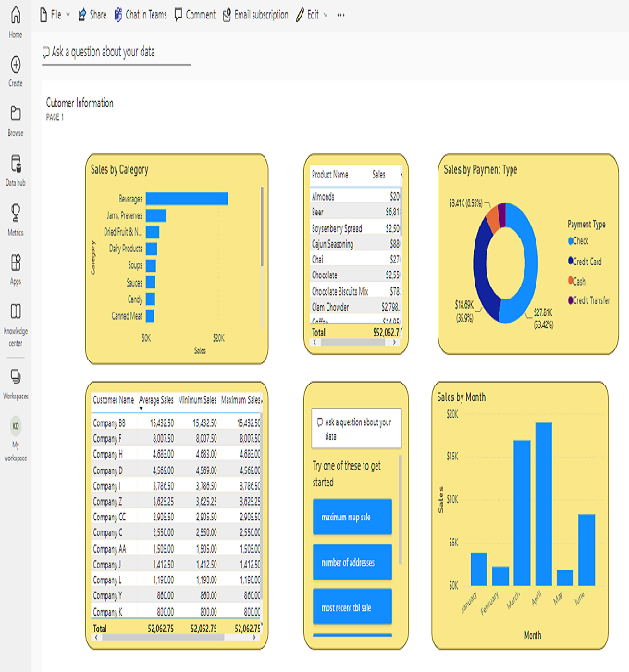Open the Browse folder icon
This screenshot has width=629, height=672.
pyautogui.click(x=15, y=114)
